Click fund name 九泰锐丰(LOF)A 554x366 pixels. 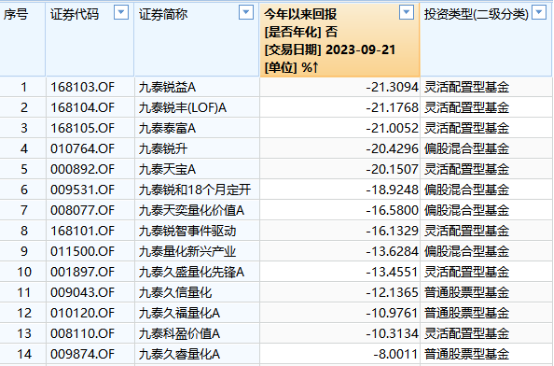tap(183, 108)
